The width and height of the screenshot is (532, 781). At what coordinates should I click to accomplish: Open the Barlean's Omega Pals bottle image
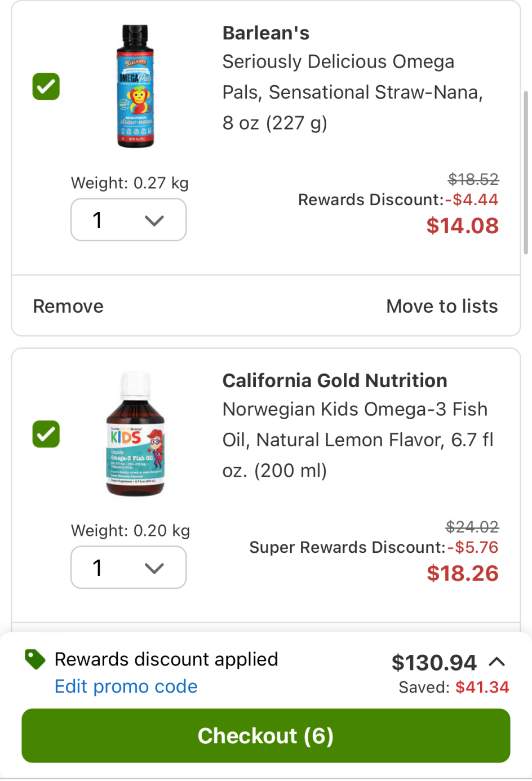click(x=135, y=86)
